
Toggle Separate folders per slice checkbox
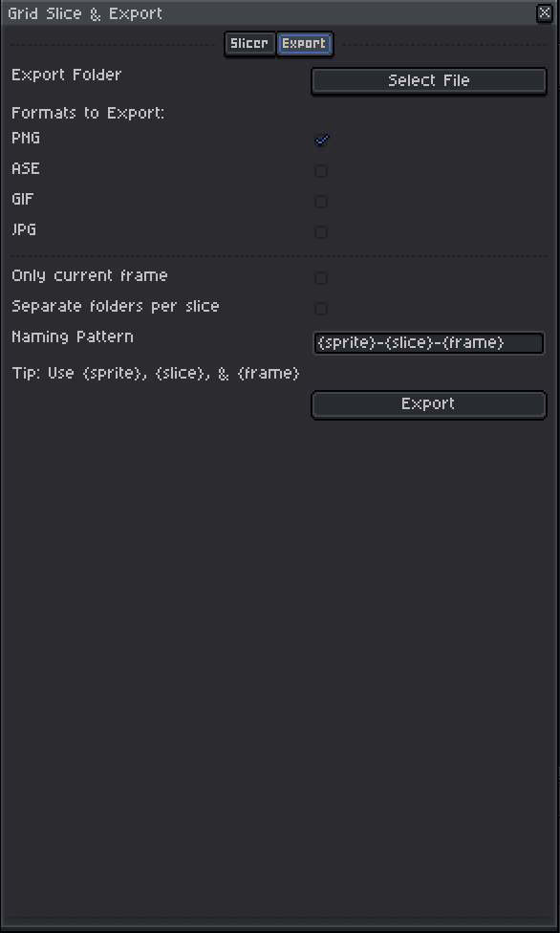pos(321,308)
